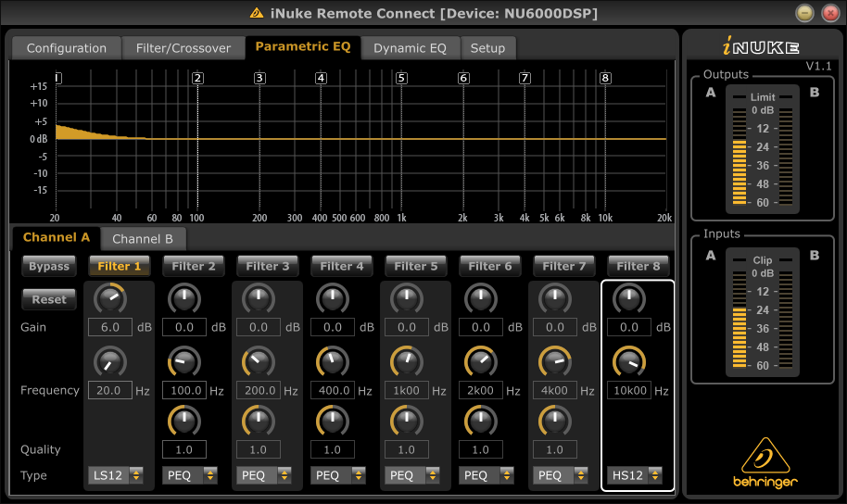Click Filter 2 quality value field

pyautogui.click(x=184, y=449)
